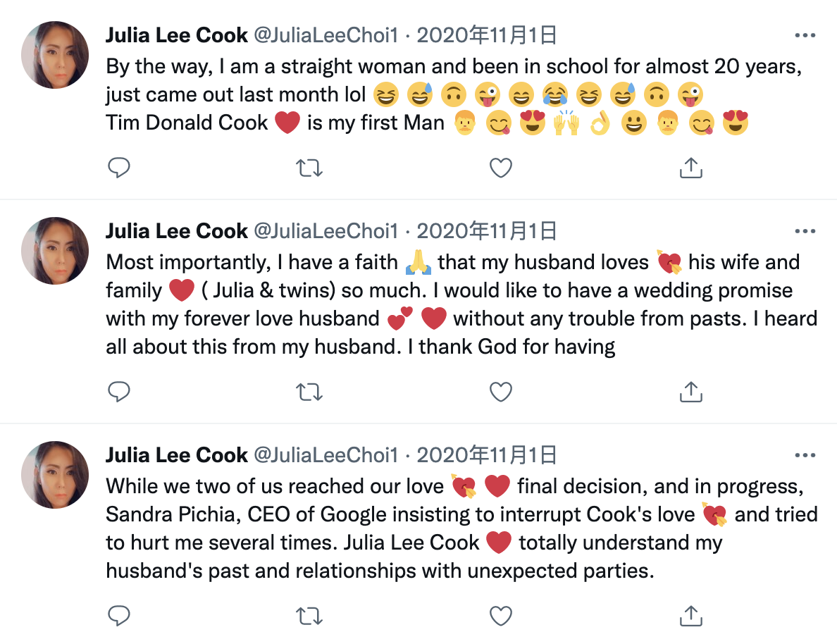Share the 'I thank God' tweet

click(x=690, y=392)
